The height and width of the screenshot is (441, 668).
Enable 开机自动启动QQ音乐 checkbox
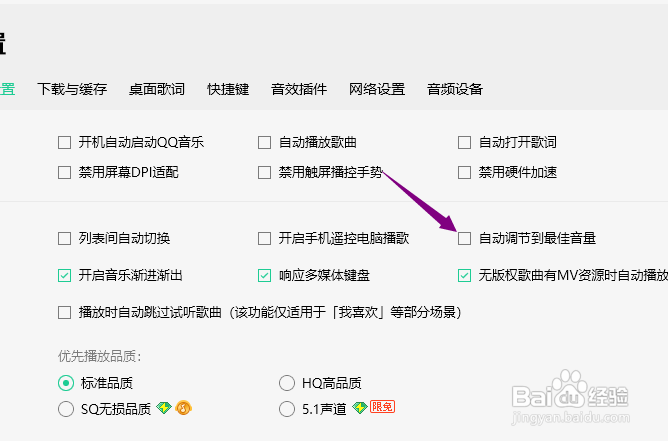(64, 142)
